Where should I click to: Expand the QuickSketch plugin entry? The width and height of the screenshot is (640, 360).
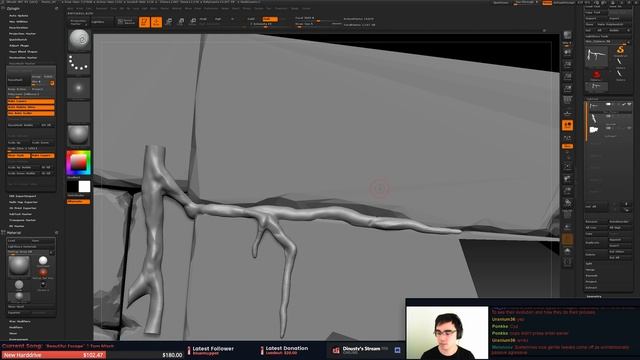click(18, 40)
